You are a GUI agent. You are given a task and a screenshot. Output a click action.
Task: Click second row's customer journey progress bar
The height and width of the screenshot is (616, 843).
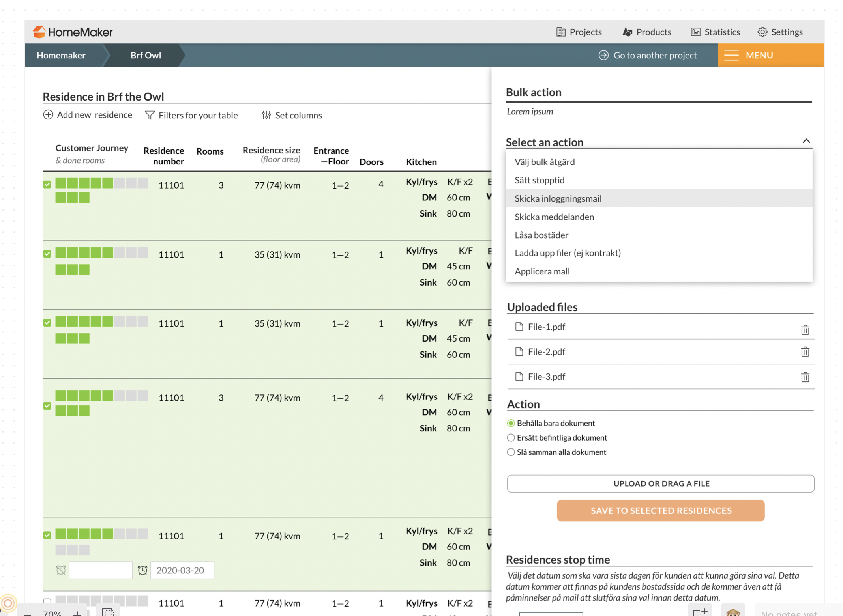[102, 252]
